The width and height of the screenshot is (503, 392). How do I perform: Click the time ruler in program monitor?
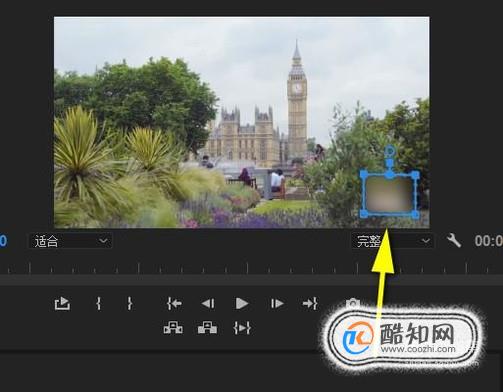coord(251,268)
